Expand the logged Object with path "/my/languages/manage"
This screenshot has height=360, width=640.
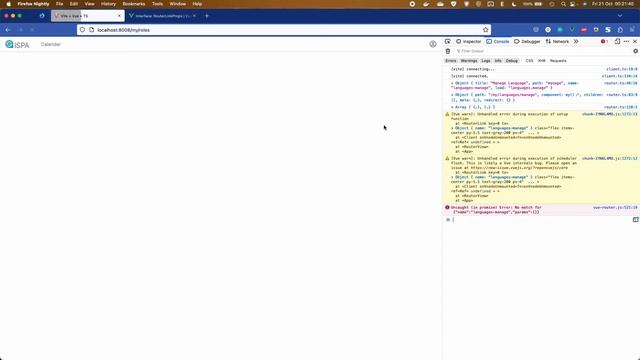tap(452, 95)
